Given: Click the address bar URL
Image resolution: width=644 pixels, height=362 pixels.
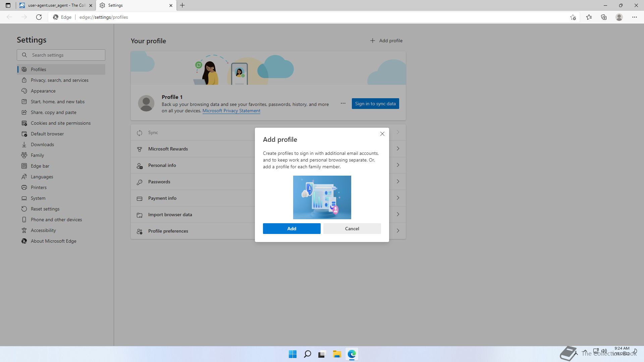Looking at the screenshot, I should (104, 17).
